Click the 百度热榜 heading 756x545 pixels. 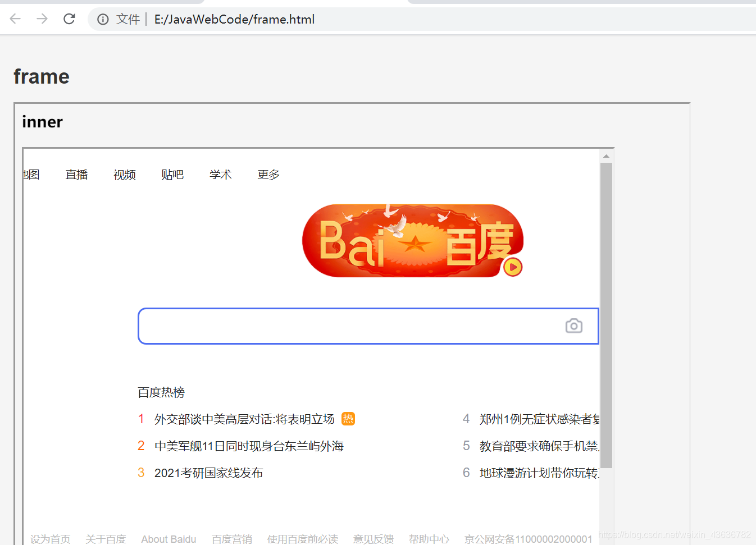pos(161,392)
